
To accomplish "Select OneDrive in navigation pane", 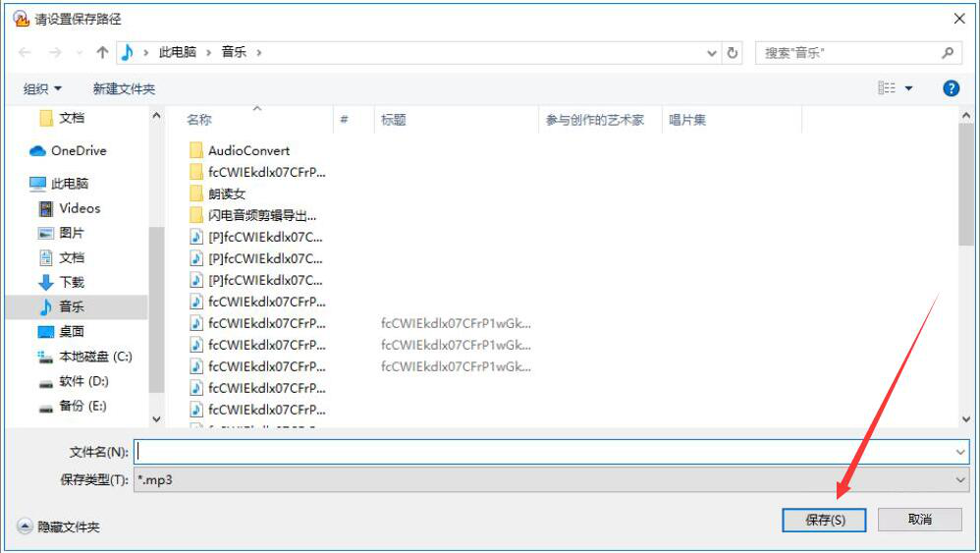I will click(68, 150).
